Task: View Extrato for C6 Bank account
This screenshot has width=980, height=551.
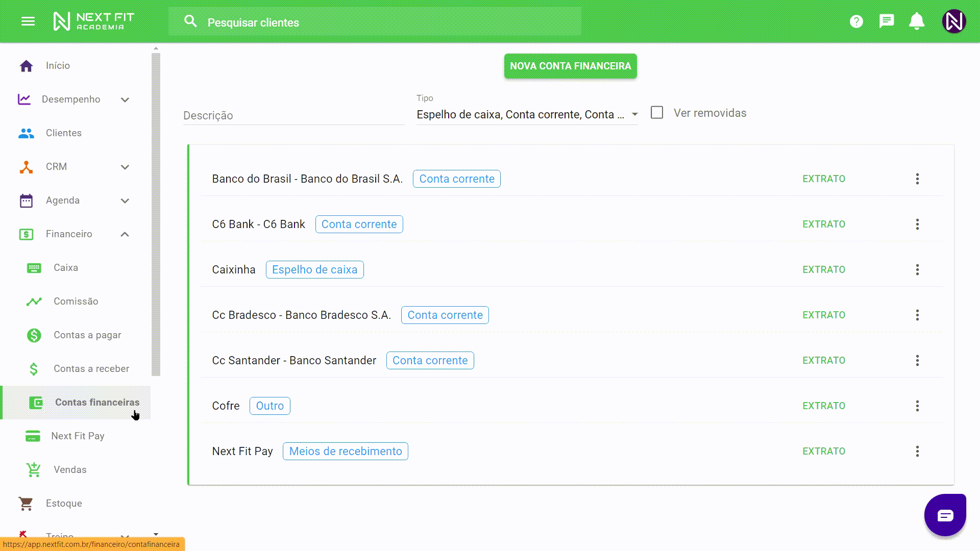Action: tap(823, 224)
